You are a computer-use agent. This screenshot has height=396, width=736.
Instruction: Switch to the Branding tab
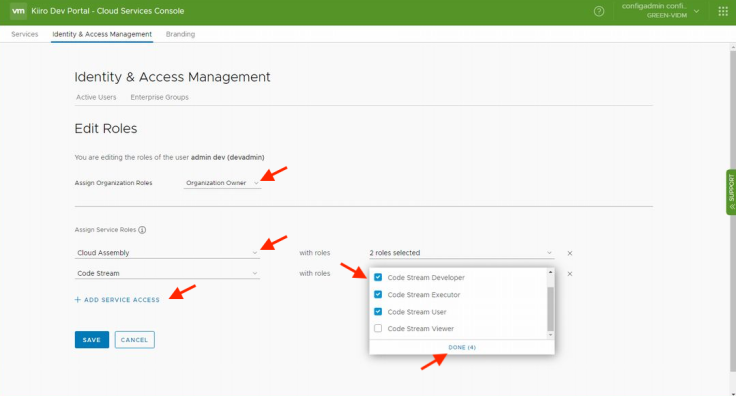click(180, 34)
